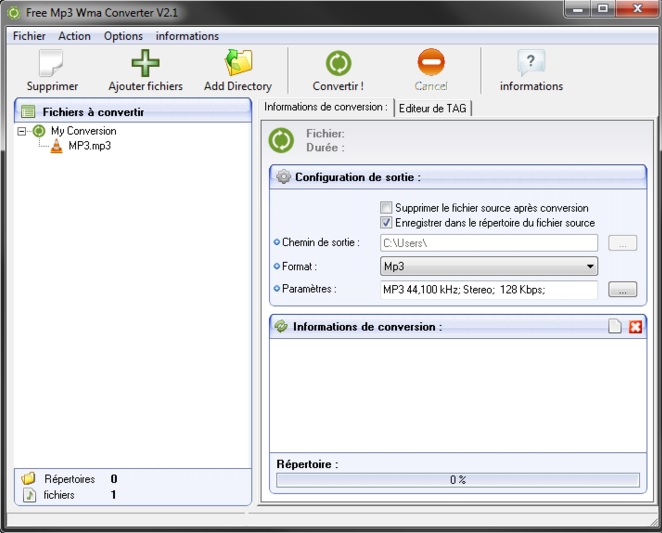662x533 pixels.
Task: Click the 0 % progress bar
Action: 458,480
